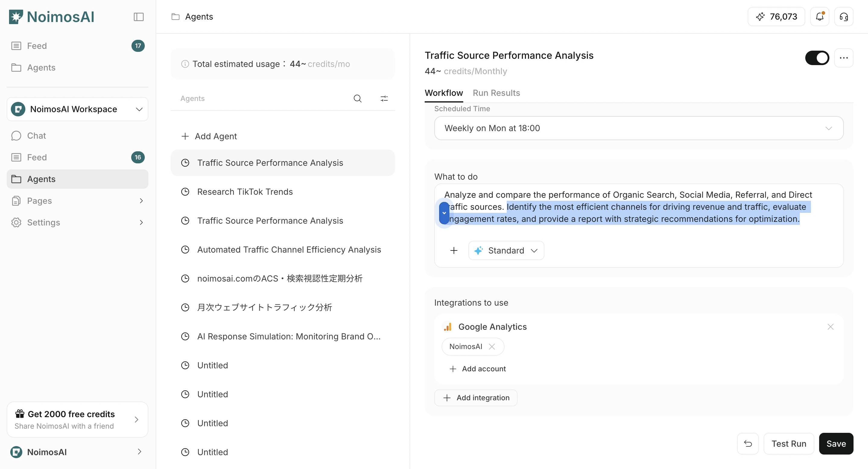868x469 pixels.
Task: Switch to the Workflow tab
Action: coord(443,93)
